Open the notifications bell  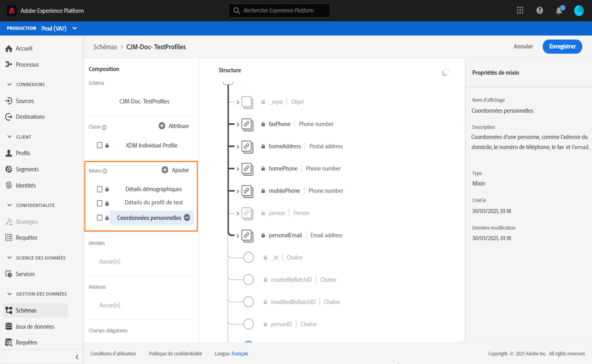tap(559, 10)
